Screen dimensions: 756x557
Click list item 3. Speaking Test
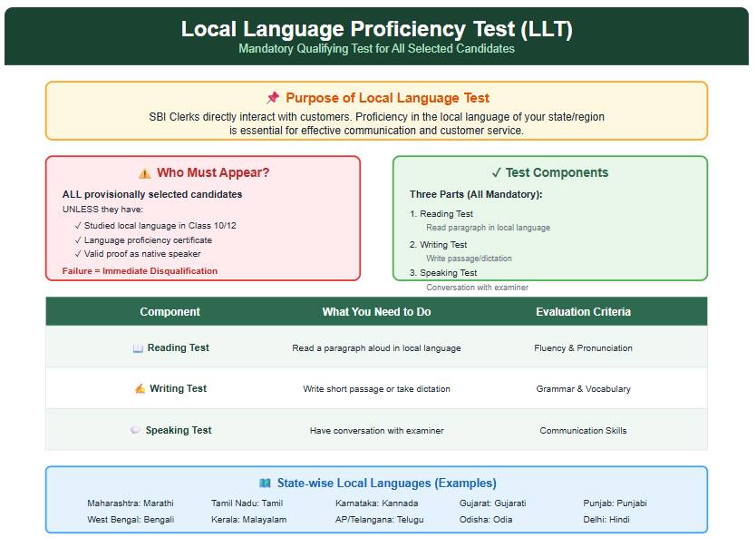pyautogui.click(x=443, y=273)
